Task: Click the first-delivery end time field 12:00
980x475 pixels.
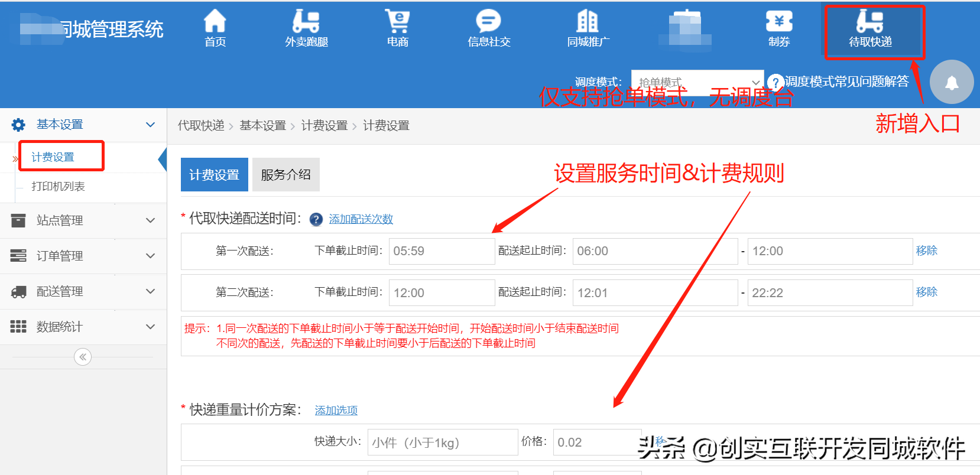Action: point(830,251)
